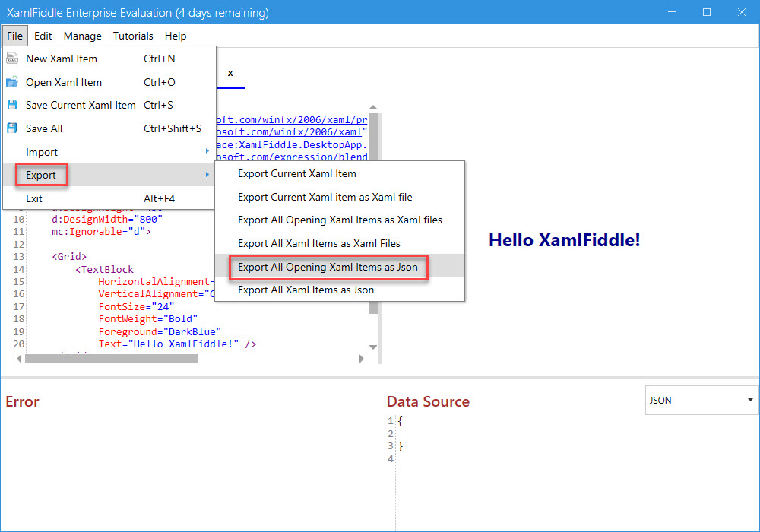
Task: Click the editor vertical scrollbar down arrow
Action: (x=372, y=347)
